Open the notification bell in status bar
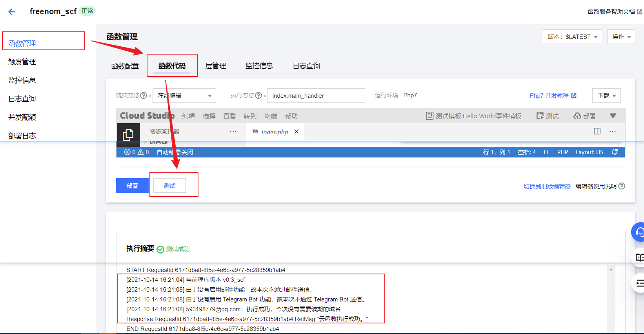Screen dimensions: 644x334 tap(615, 152)
